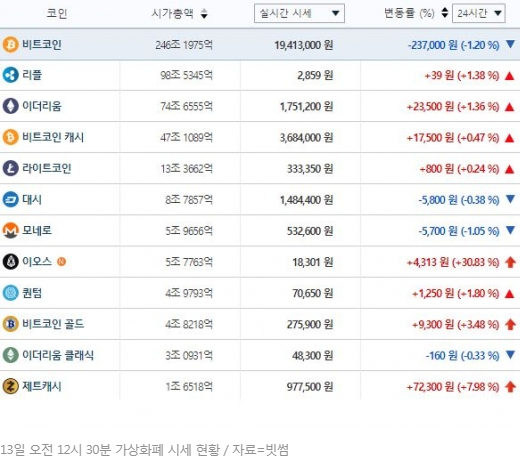Click the bold red arrow in 이오스 row
The width and height of the screenshot is (520, 463).
(510, 262)
